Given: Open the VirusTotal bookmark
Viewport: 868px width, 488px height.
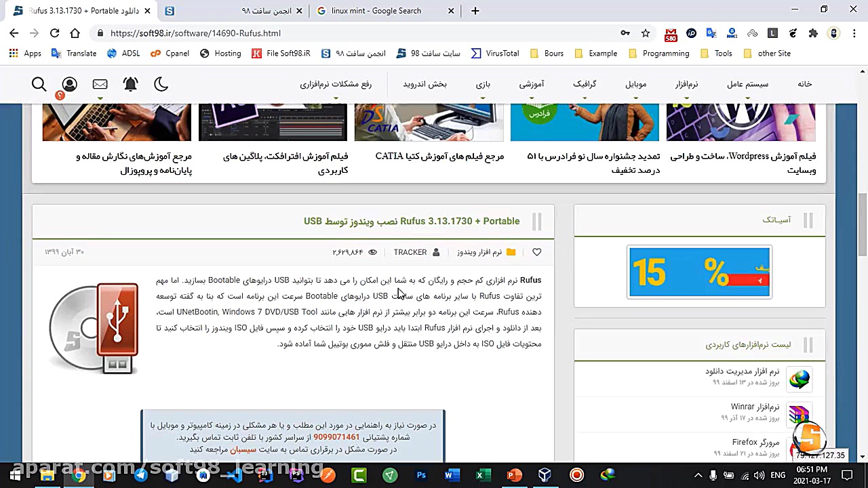Looking at the screenshot, I should click(502, 53).
